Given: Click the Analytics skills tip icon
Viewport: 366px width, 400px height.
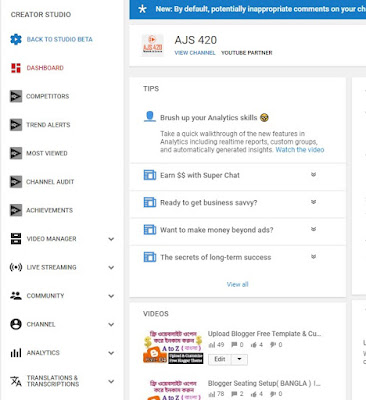Looking at the screenshot, I should coord(150,117).
